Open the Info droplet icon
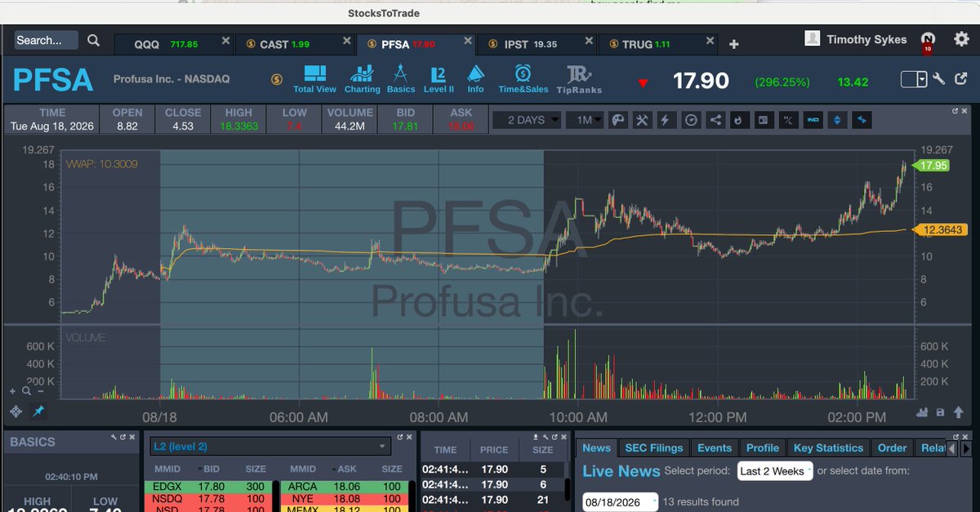980x512 pixels. [475, 78]
